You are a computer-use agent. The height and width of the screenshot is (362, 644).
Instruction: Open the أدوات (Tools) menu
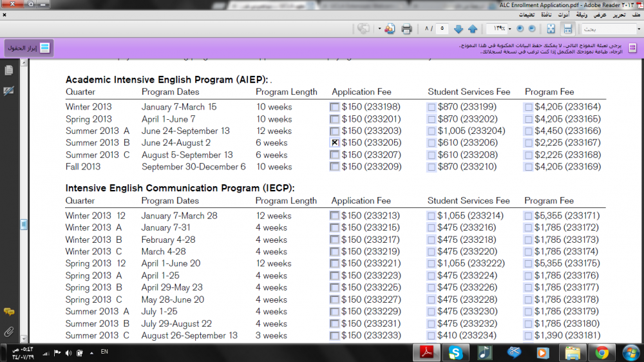point(564,14)
